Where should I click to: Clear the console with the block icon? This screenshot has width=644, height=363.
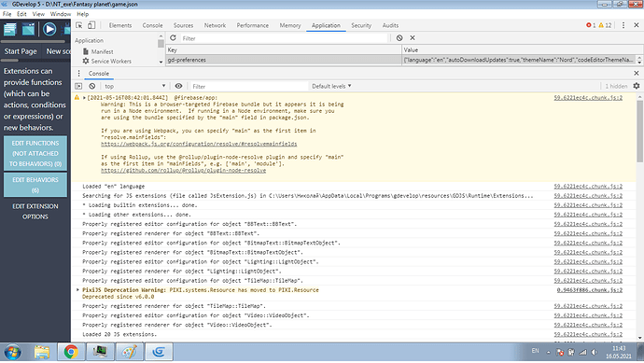(92, 86)
